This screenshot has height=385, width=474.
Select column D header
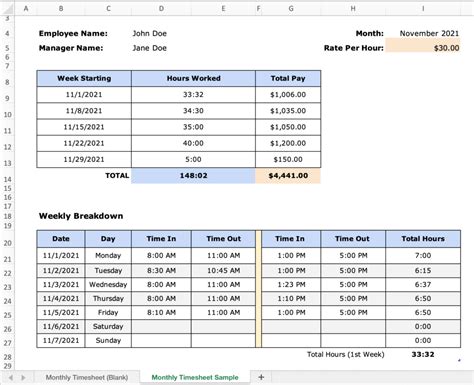161,9
